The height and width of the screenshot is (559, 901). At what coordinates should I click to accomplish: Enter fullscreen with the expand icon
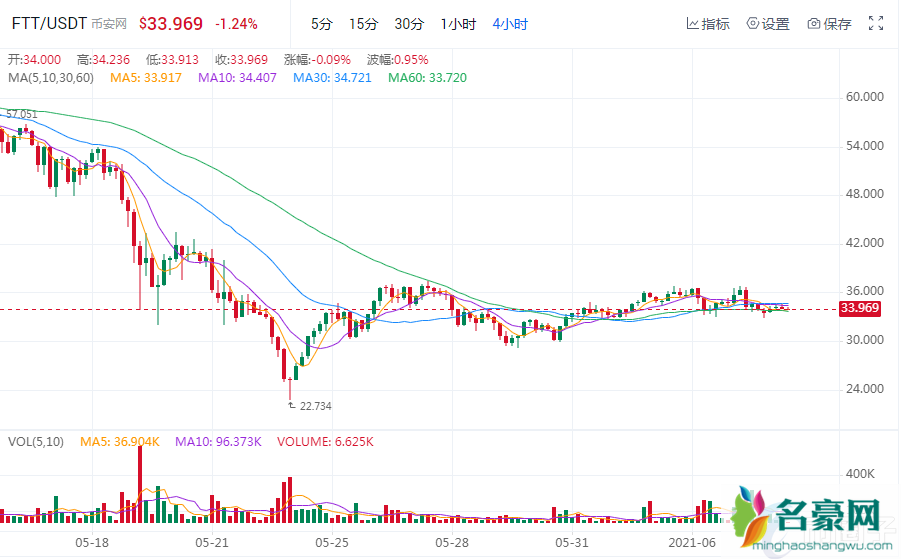[x=876, y=23]
